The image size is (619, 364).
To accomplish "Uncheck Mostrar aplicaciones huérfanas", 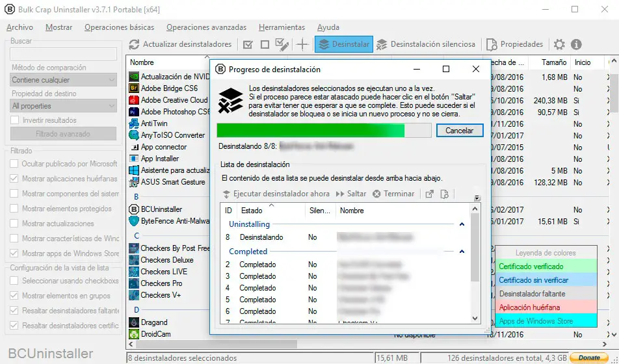I will pyautogui.click(x=14, y=179).
